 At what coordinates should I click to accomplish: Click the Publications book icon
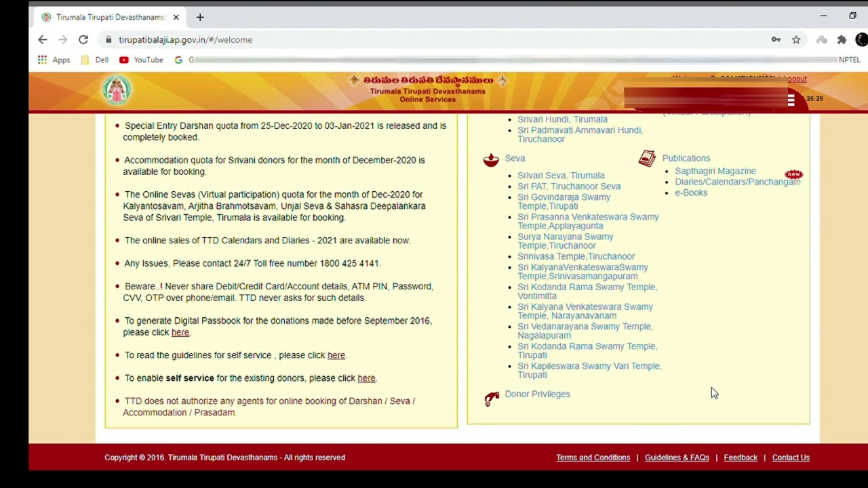point(647,158)
